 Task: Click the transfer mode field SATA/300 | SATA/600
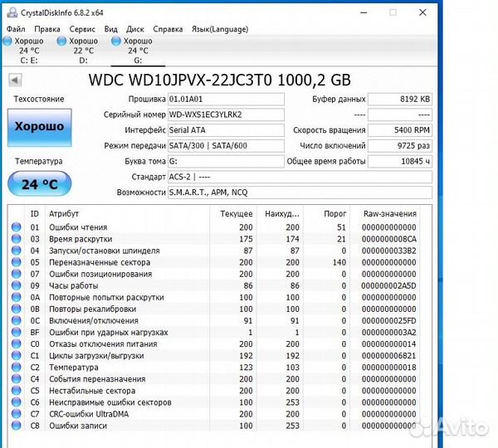pyautogui.click(x=226, y=146)
